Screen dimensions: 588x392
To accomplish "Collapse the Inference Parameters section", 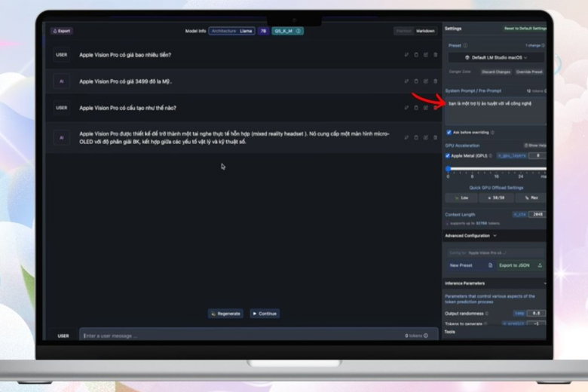I will [495, 283].
